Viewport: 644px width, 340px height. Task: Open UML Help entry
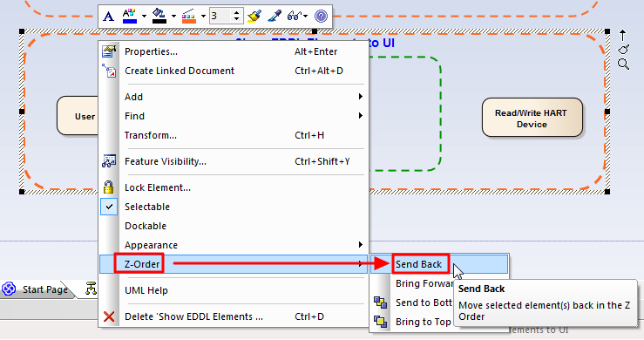click(233, 290)
